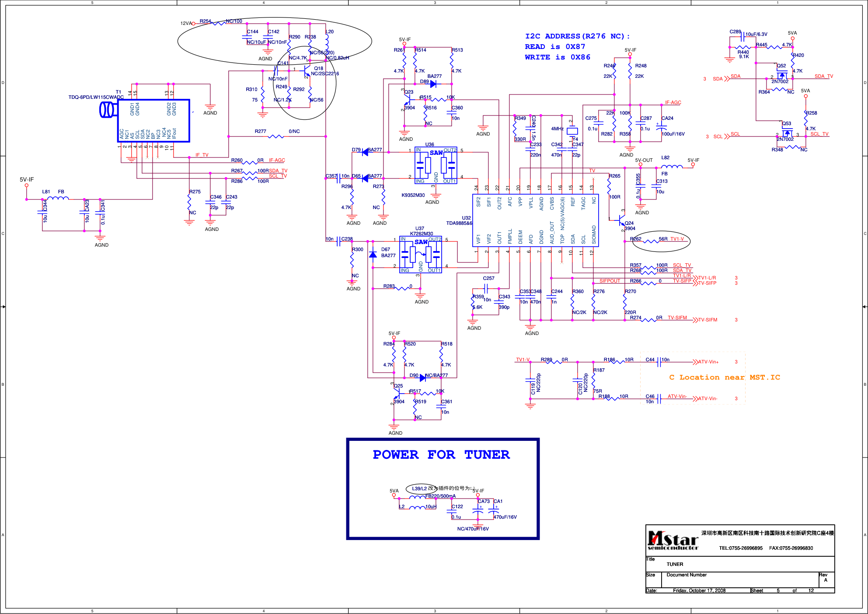Select the circled 'L39/L2' note
Viewport: 868px width, 614px height.
[x=419, y=488]
